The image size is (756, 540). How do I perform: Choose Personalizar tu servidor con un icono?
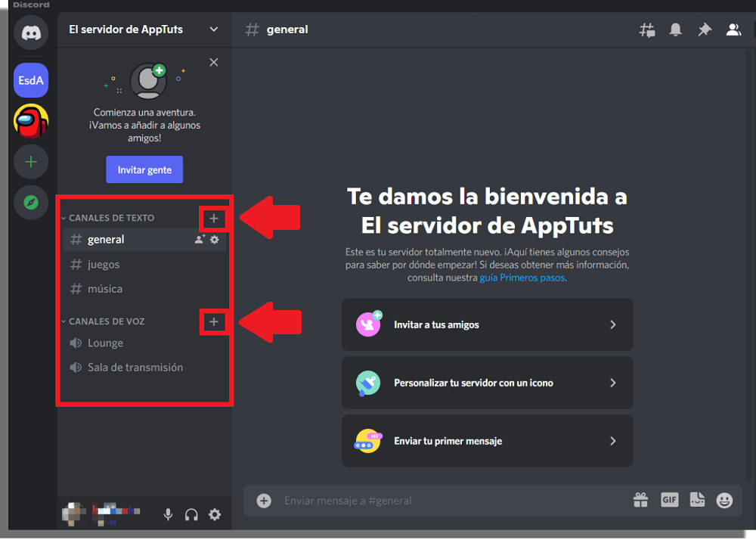pyautogui.click(x=488, y=383)
